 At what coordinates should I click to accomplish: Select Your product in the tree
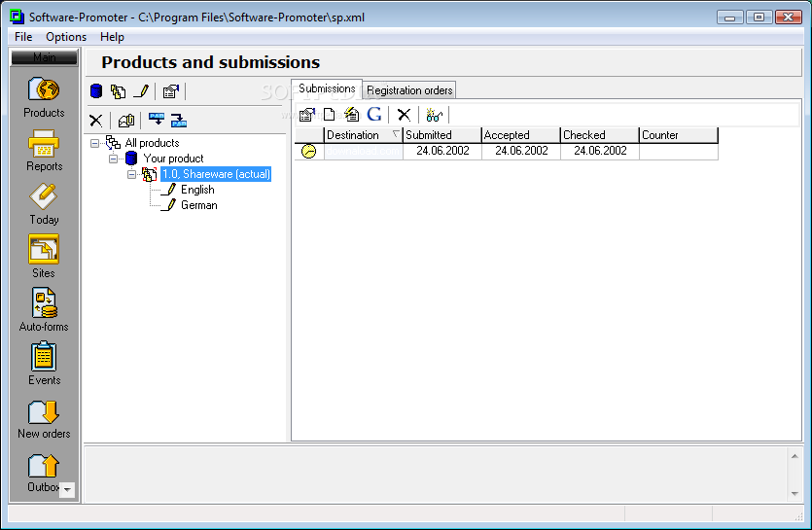(x=173, y=159)
